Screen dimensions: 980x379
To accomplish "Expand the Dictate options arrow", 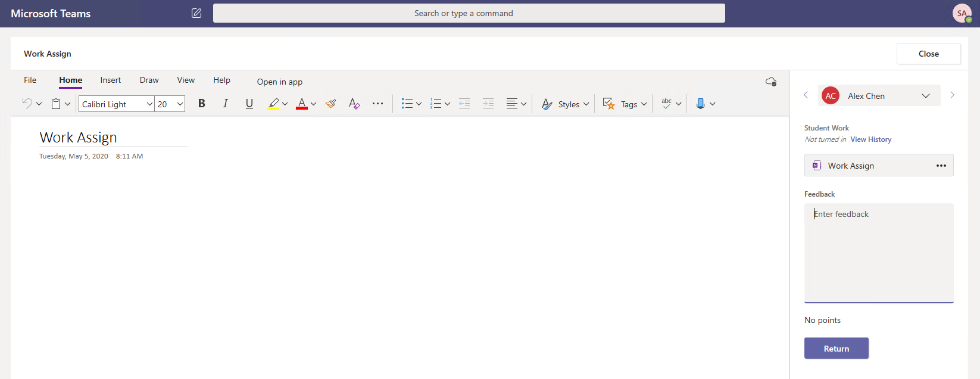I will click(x=713, y=104).
